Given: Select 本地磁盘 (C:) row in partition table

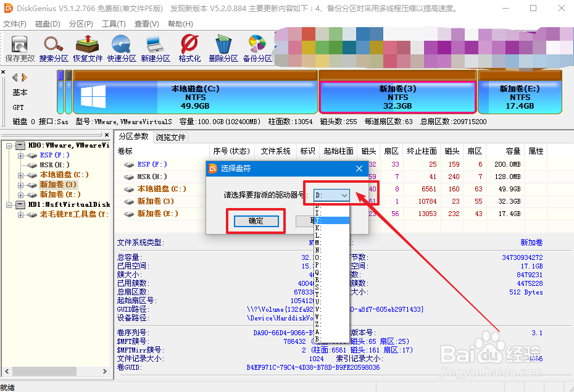Looking at the screenshot, I should [162, 189].
